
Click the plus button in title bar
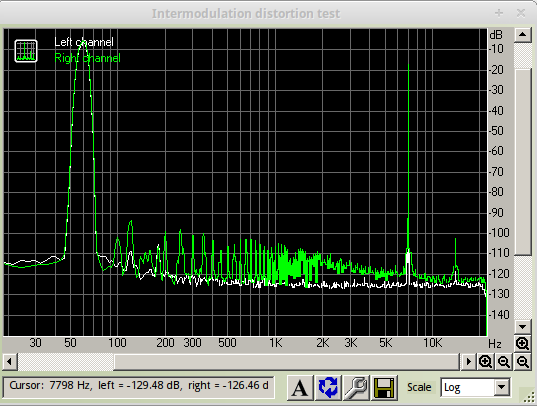tap(499, 13)
